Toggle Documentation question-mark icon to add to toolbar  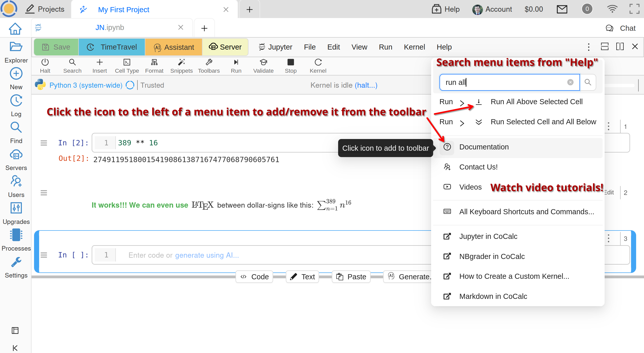coord(447,147)
